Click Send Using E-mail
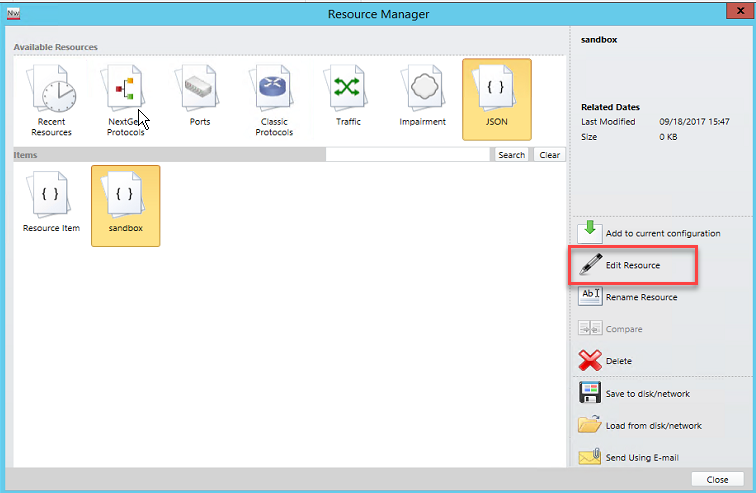Viewport: 756px width, 493px height. [643, 457]
